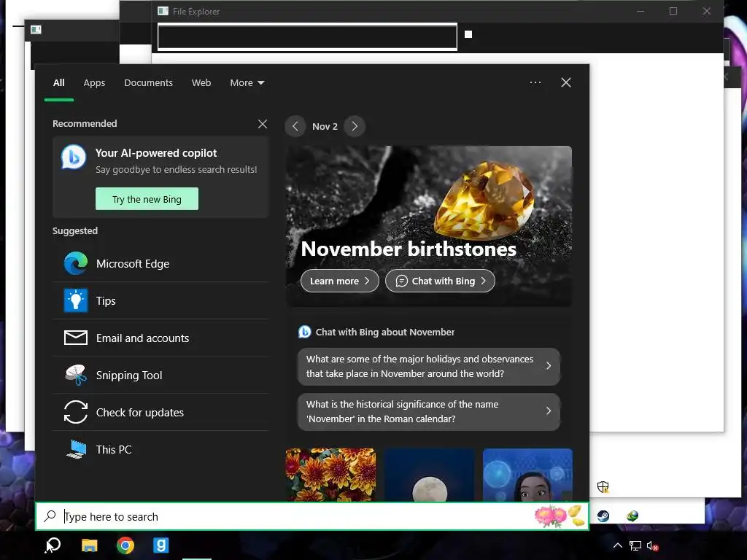The width and height of the screenshot is (747, 560).
Task: Dismiss the Recommended section
Action: pos(263,124)
